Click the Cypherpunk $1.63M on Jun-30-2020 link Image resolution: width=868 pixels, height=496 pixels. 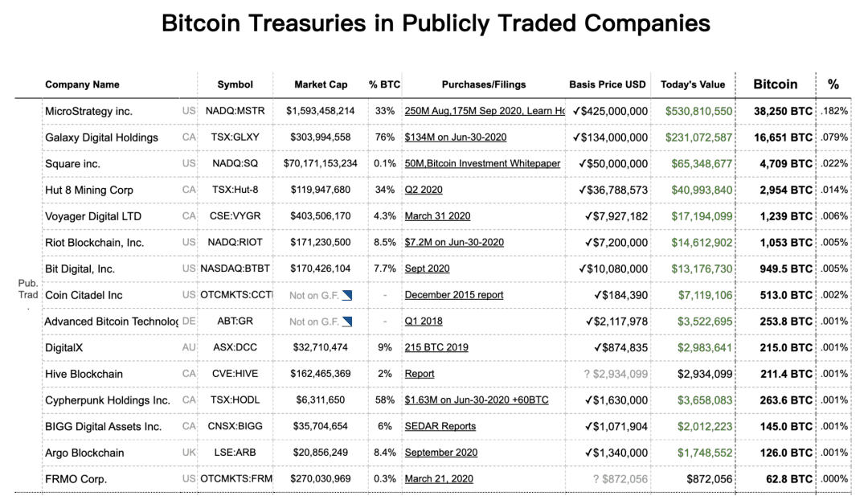click(476, 400)
